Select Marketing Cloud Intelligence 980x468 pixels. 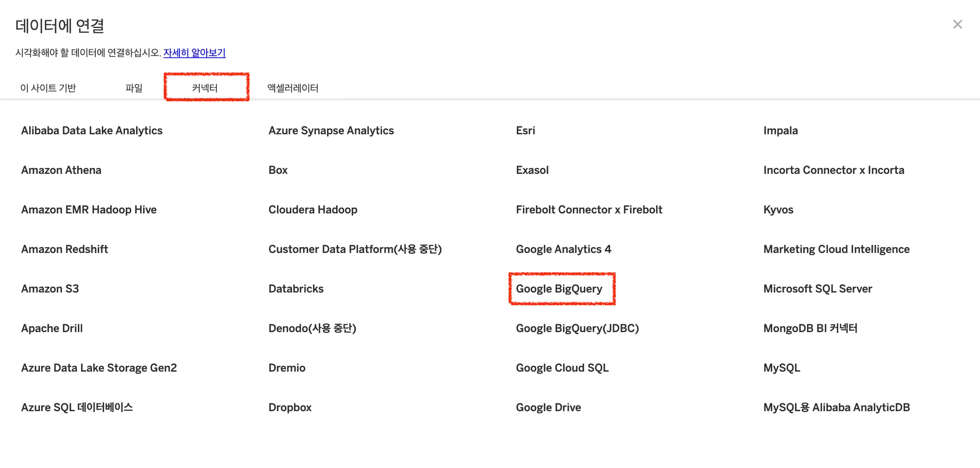click(x=836, y=249)
